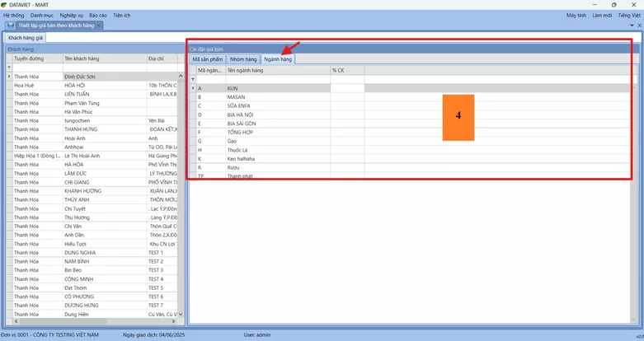Viewport: 644px width, 341px height.
Task: Open the customer grid filter row icon
Action: (9, 68)
